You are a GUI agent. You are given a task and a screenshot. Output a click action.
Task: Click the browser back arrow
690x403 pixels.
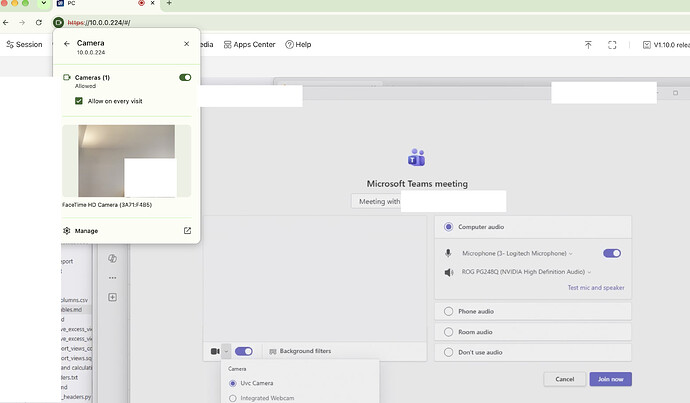click(6, 22)
